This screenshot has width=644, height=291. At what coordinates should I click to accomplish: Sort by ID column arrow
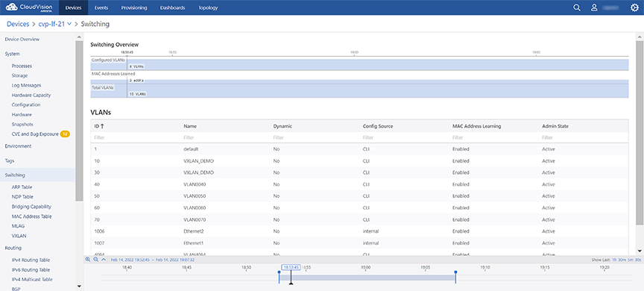tap(102, 126)
